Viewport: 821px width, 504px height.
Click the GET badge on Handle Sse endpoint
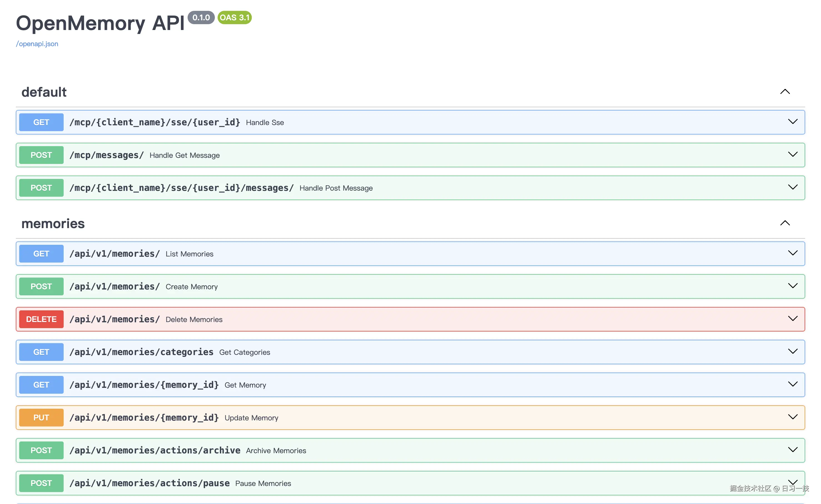coord(41,122)
